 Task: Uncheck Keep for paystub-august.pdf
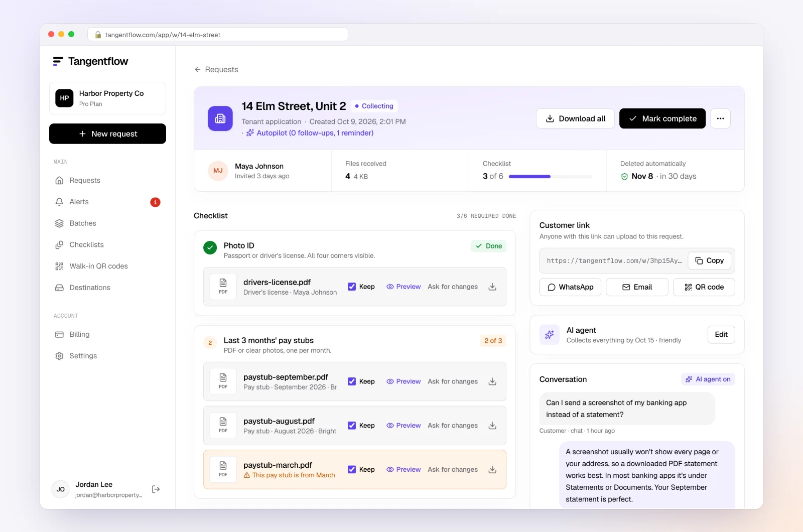352,426
